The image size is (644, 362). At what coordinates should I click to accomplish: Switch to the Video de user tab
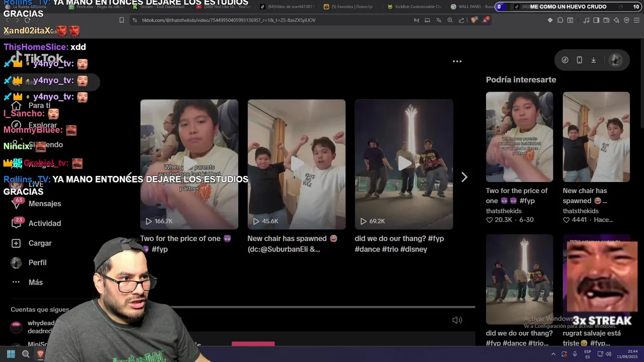(x=287, y=7)
